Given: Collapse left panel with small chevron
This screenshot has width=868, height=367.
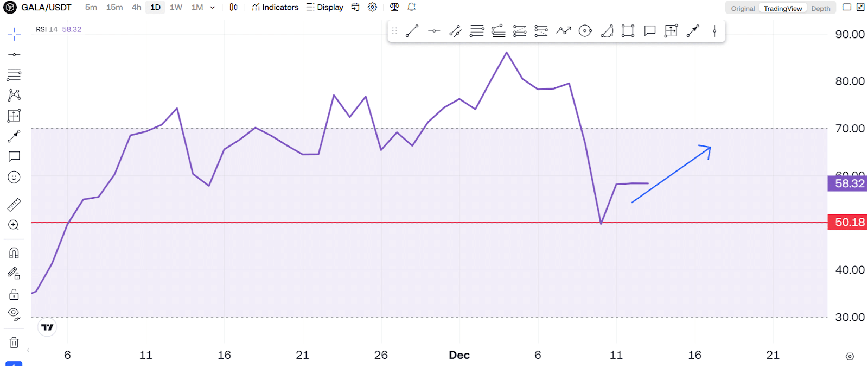Looking at the screenshot, I should coord(28,350).
